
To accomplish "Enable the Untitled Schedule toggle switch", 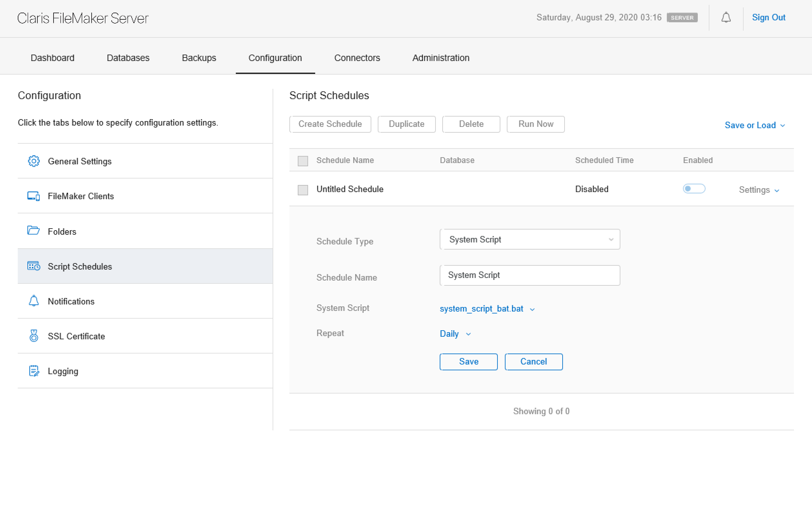I will (x=694, y=189).
